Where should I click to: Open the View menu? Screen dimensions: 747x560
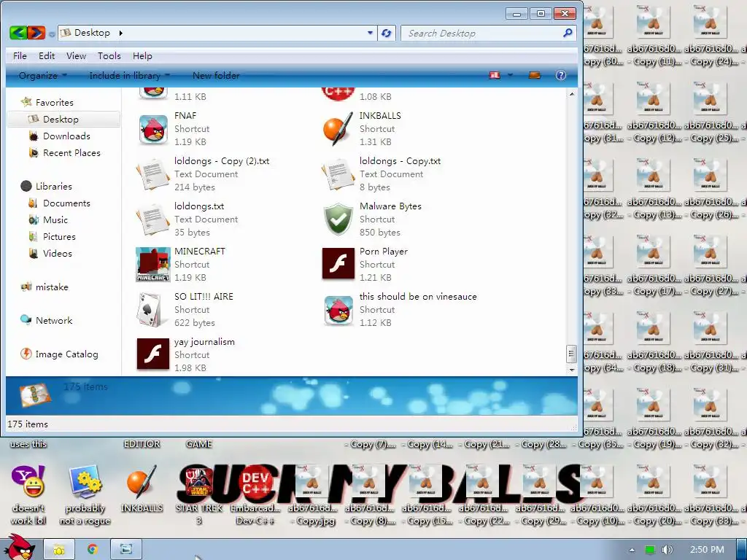(x=76, y=55)
